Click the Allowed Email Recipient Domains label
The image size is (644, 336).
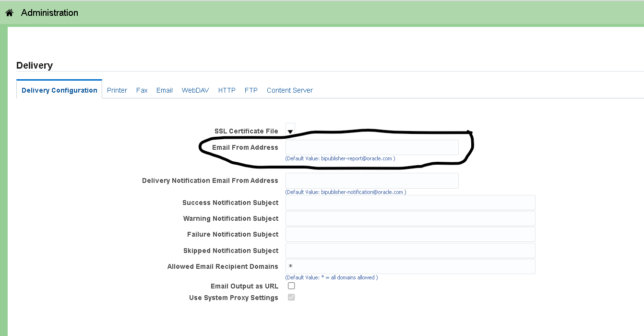pos(223,266)
